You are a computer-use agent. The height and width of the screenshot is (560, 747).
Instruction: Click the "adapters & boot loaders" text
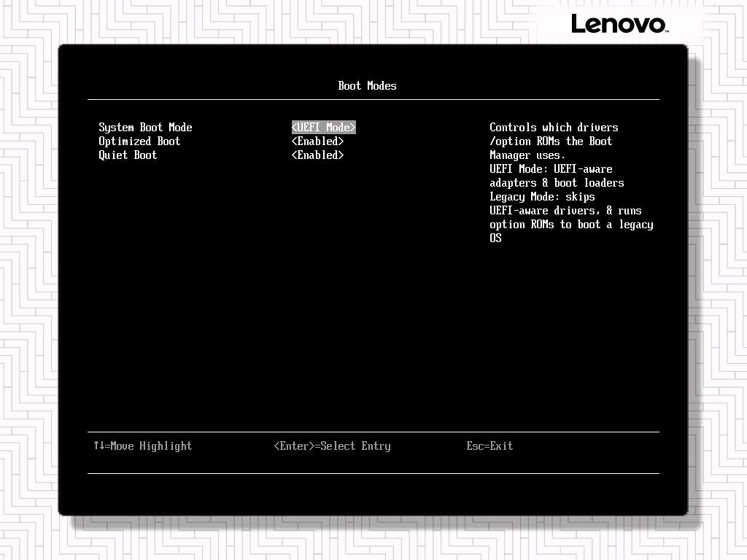(x=557, y=183)
